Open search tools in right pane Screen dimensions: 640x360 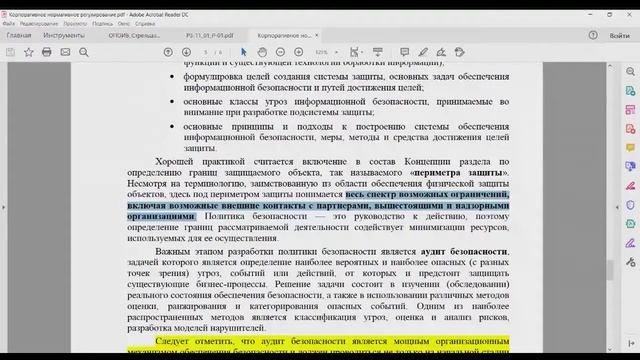click(631, 72)
